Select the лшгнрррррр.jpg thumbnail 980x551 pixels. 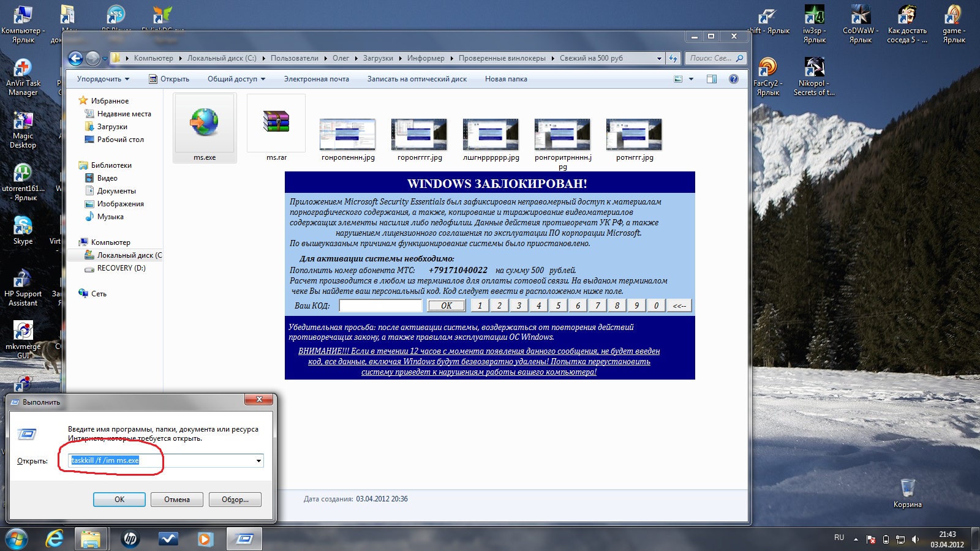pos(491,134)
